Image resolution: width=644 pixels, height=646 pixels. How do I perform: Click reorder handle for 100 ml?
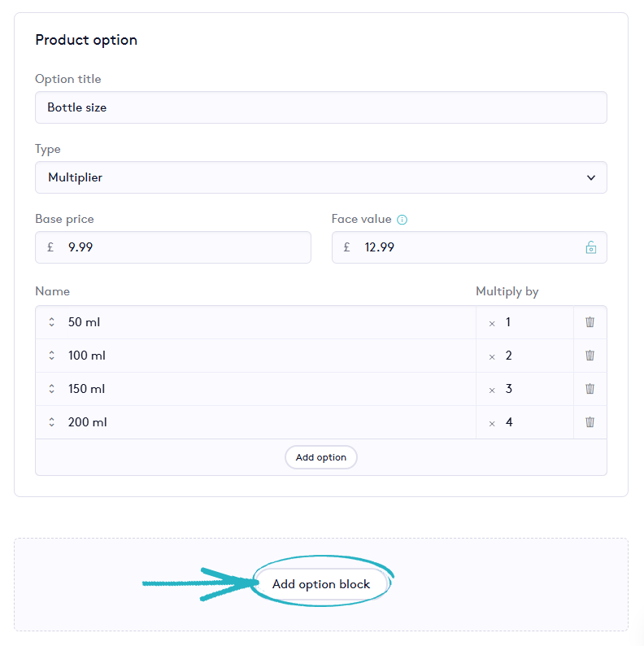pos(51,356)
